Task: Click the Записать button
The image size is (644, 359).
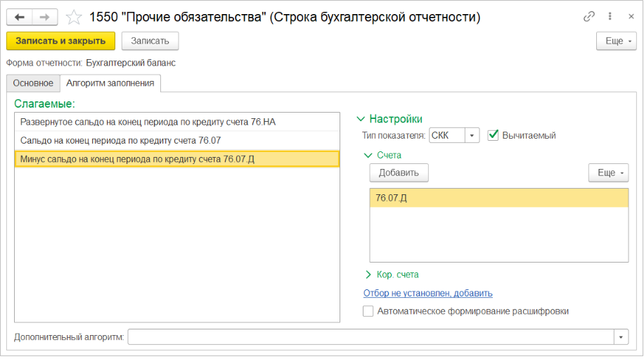Action: click(x=150, y=41)
